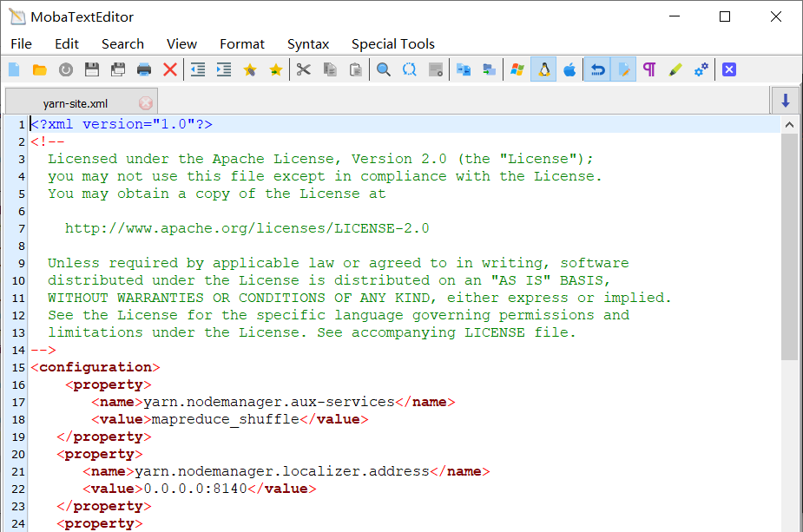Screen dimensions: 803x532
Task: Toggle the highlighted pencil-page icon
Action: [x=624, y=69]
